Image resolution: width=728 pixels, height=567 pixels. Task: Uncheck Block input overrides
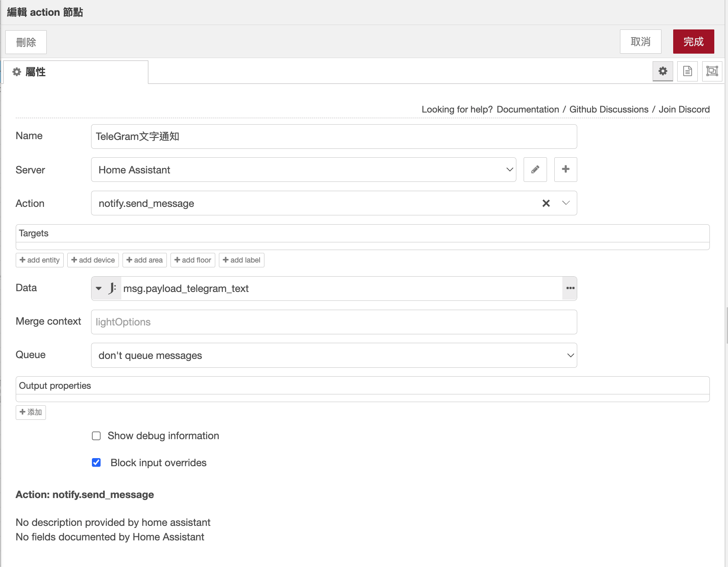click(96, 463)
